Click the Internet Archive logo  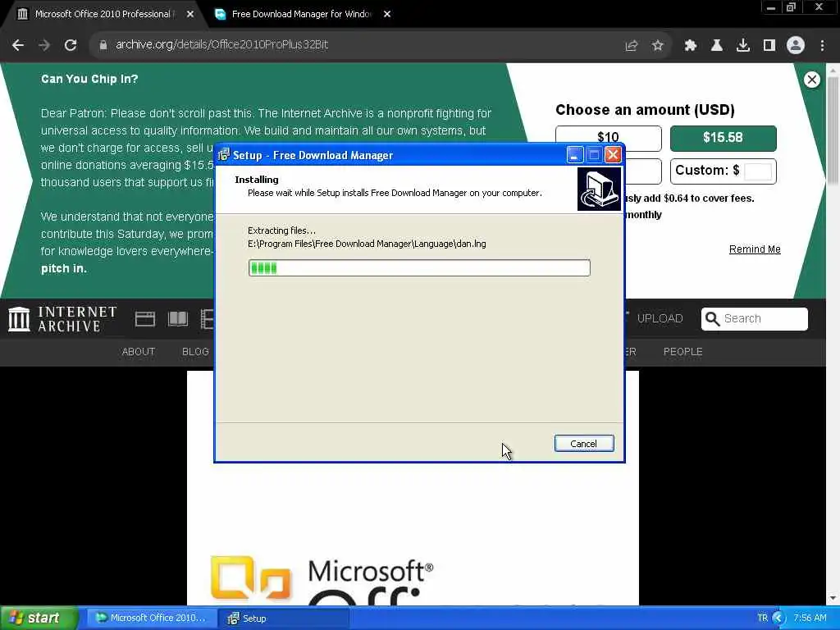62,319
